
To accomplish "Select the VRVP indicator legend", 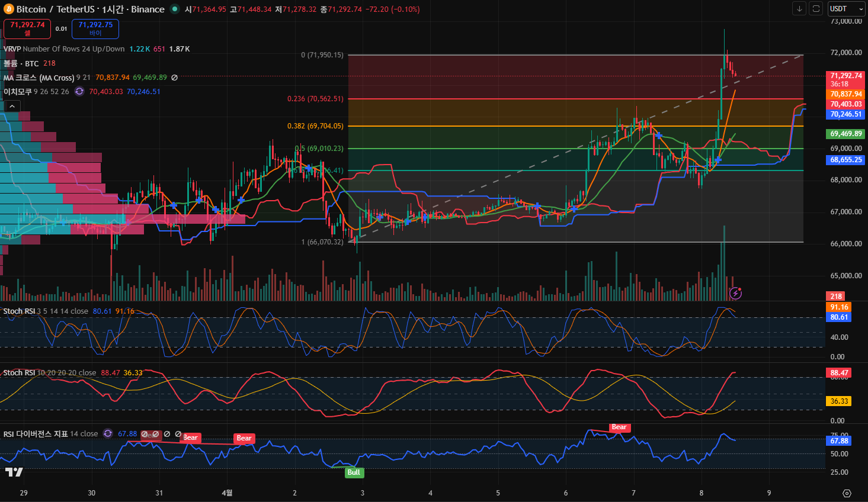I will click(13, 49).
